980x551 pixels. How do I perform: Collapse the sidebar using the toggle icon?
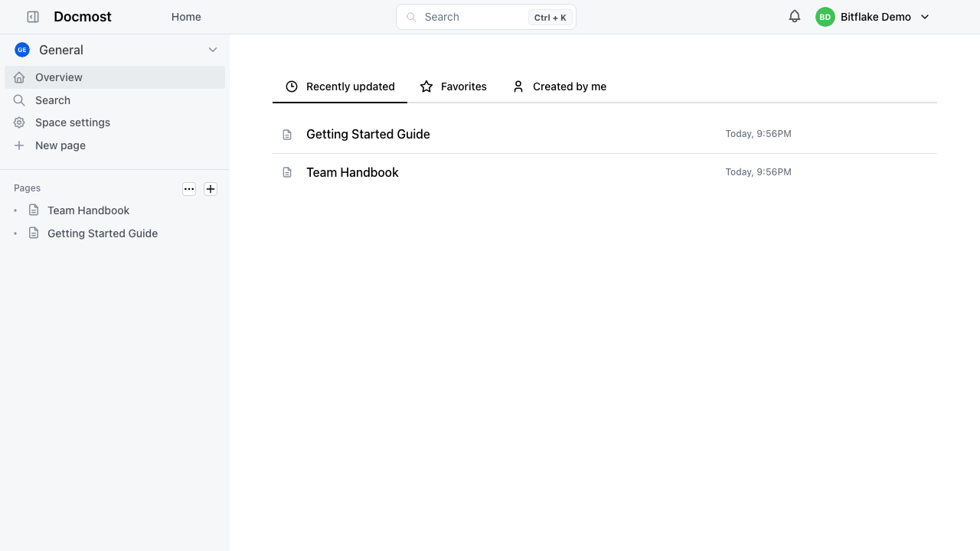[33, 17]
